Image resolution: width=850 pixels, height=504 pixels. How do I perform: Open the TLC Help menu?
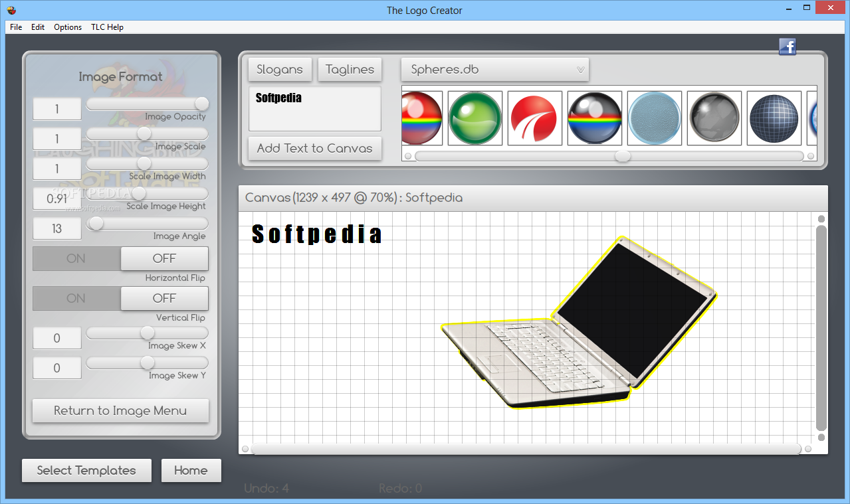(107, 27)
